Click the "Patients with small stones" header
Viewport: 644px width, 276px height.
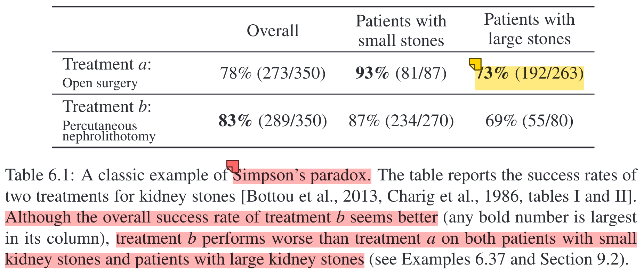pos(401,31)
